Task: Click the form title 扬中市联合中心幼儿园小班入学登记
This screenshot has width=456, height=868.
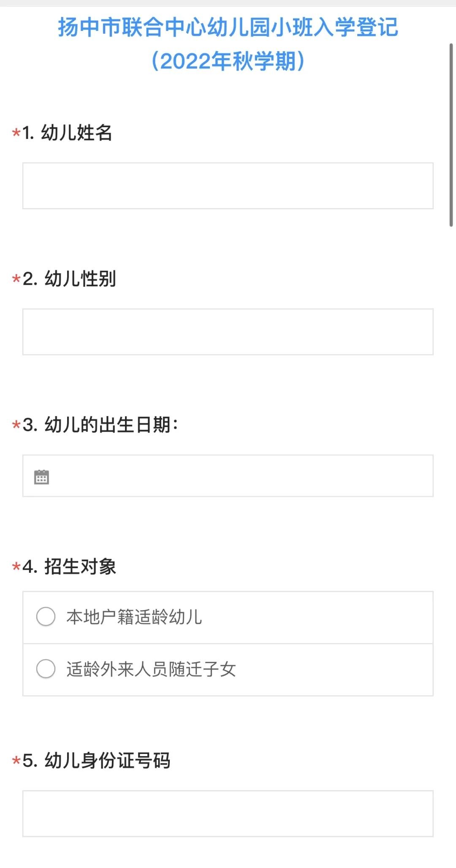Action: [228, 28]
